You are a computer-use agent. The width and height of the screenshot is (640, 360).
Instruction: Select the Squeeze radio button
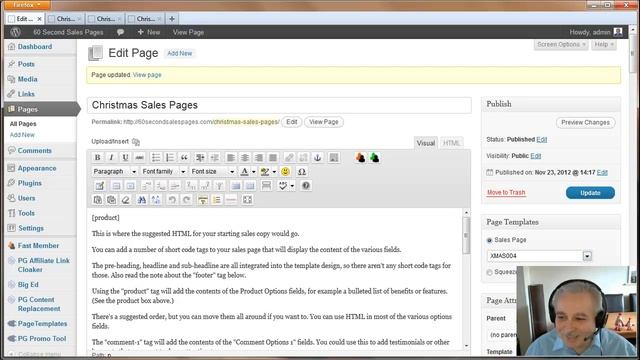(489, 272)
